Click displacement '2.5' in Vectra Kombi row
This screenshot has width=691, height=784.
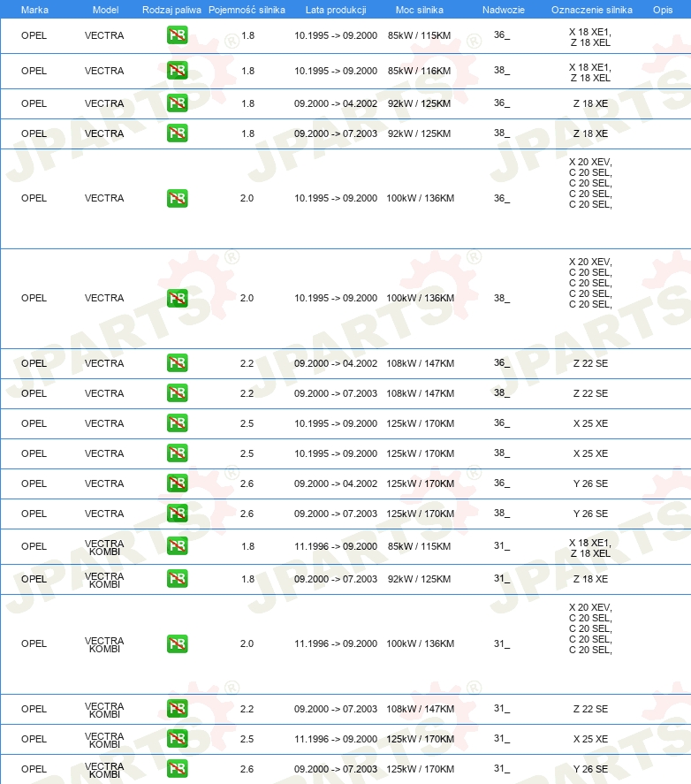point(247,739)
